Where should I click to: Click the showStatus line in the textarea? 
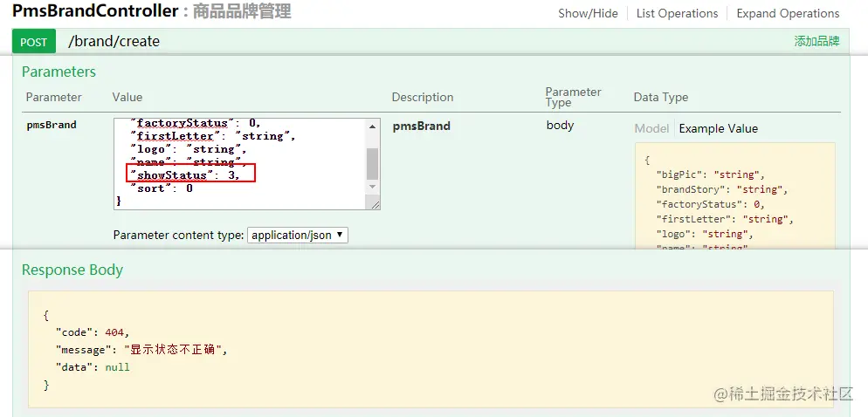point(189,174)
